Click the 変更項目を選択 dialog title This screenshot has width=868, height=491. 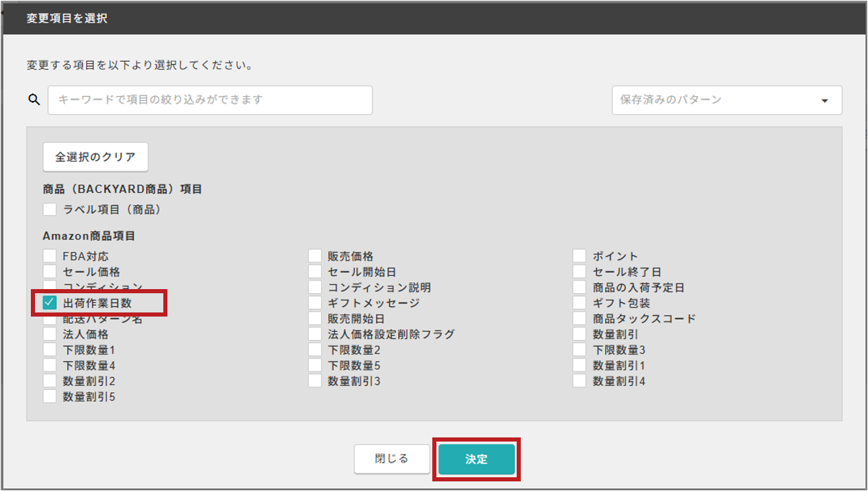[67, 18]
